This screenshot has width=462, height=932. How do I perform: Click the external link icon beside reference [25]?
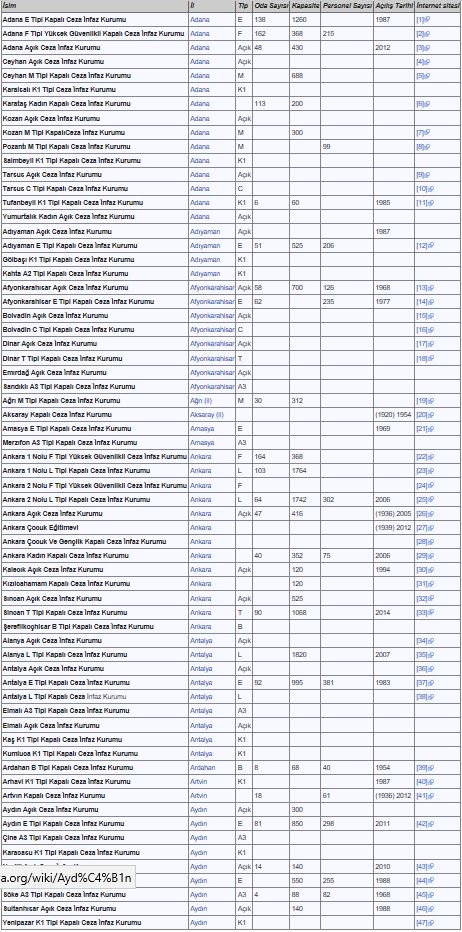point(431,499)
